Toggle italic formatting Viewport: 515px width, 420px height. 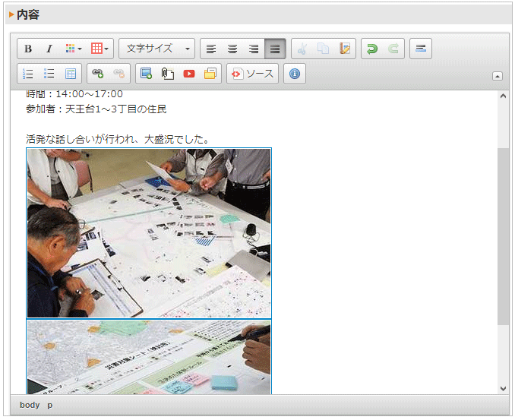click(49, 49)
